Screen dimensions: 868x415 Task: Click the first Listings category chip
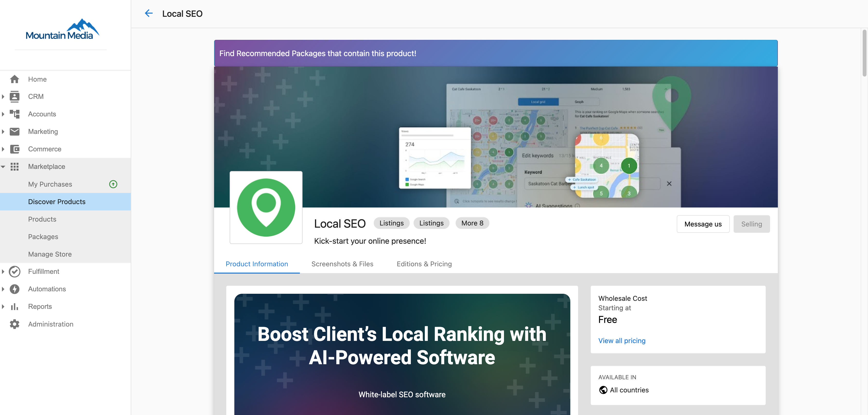click(x=391, y=223)
